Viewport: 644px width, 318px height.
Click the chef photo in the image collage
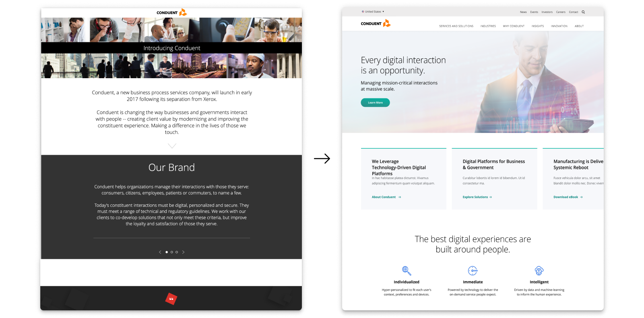coord(252,66)
